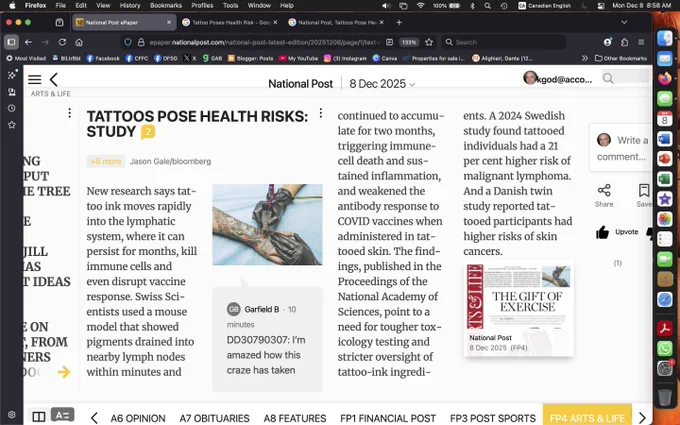Open options dots of previous article column
The height and width of the screenshot is (425, 680).
(69, 113)
